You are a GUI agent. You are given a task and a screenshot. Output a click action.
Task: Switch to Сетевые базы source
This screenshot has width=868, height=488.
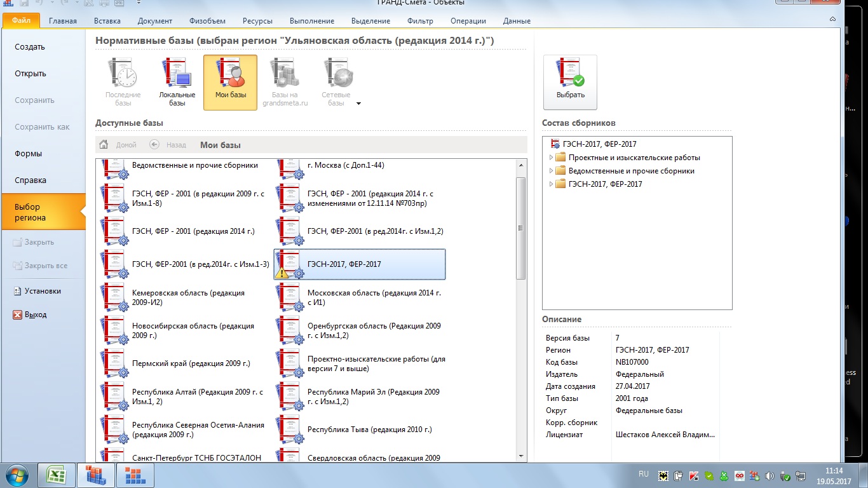point(336,83)
